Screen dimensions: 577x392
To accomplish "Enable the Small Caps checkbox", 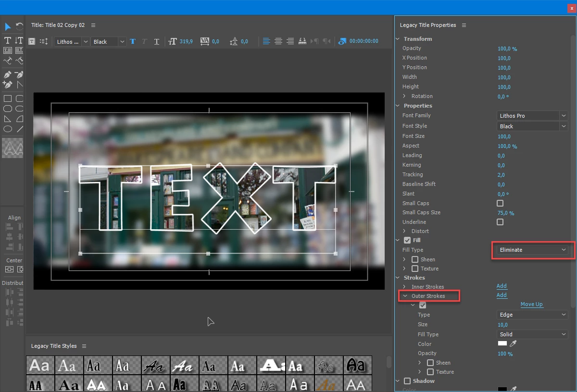I will click(x=500, y=203).
